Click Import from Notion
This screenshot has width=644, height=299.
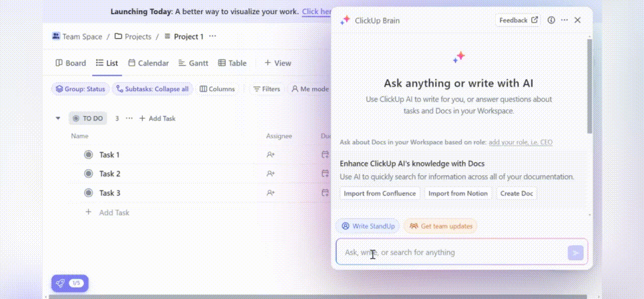point(458,193)
